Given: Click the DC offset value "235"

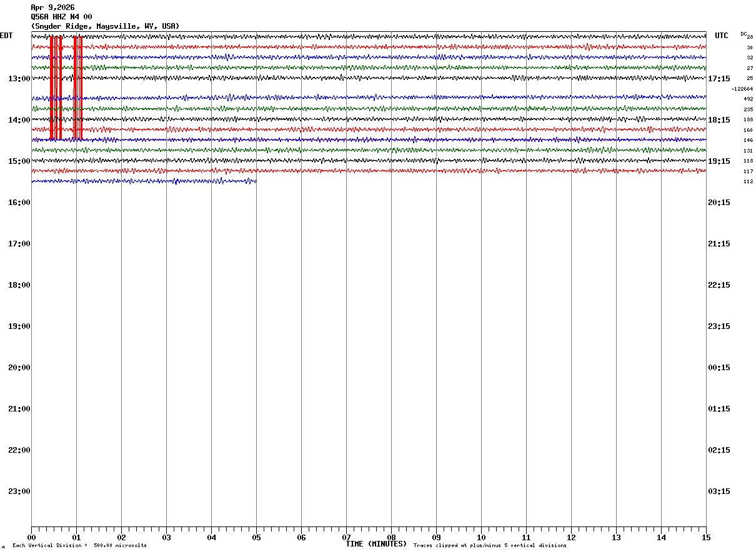Looking at the screenshot, I should point(749,109).
